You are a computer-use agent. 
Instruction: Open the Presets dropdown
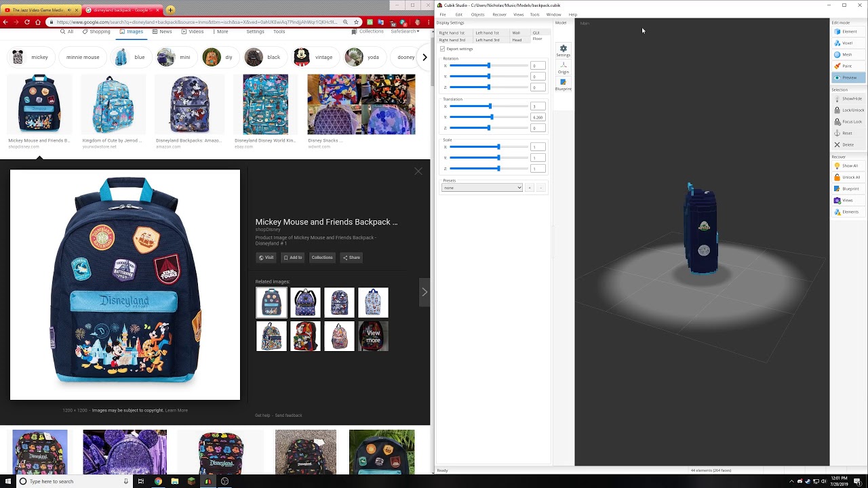(482, 188)
